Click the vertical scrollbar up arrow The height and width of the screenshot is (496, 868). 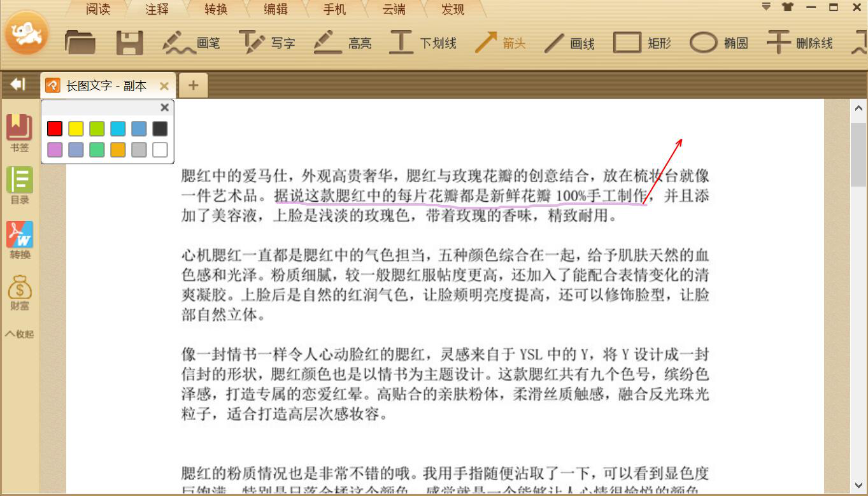tap(858, 108)
